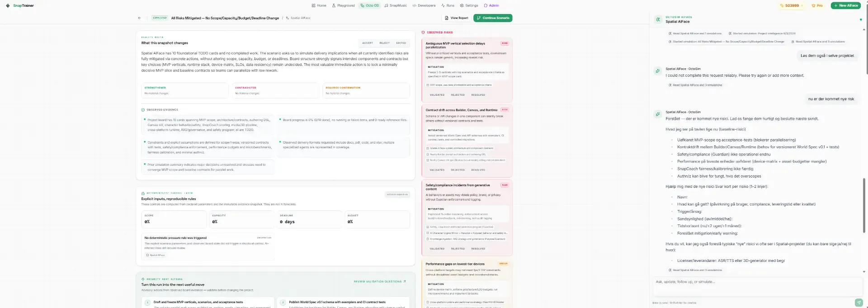Click Reject on the snapshot changes card
Viewport: 868px width, 308px height.
[384, 43]
